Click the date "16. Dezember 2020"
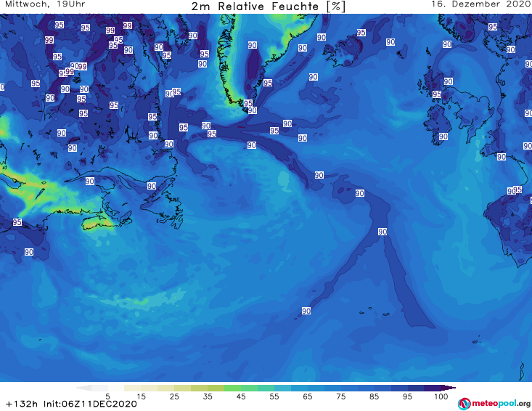Image resolution: width=532 pixels, height=411 pixels. 480,4
